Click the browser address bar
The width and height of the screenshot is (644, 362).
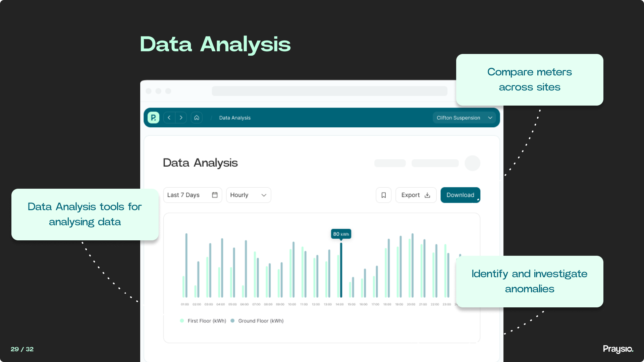(329, 91)
